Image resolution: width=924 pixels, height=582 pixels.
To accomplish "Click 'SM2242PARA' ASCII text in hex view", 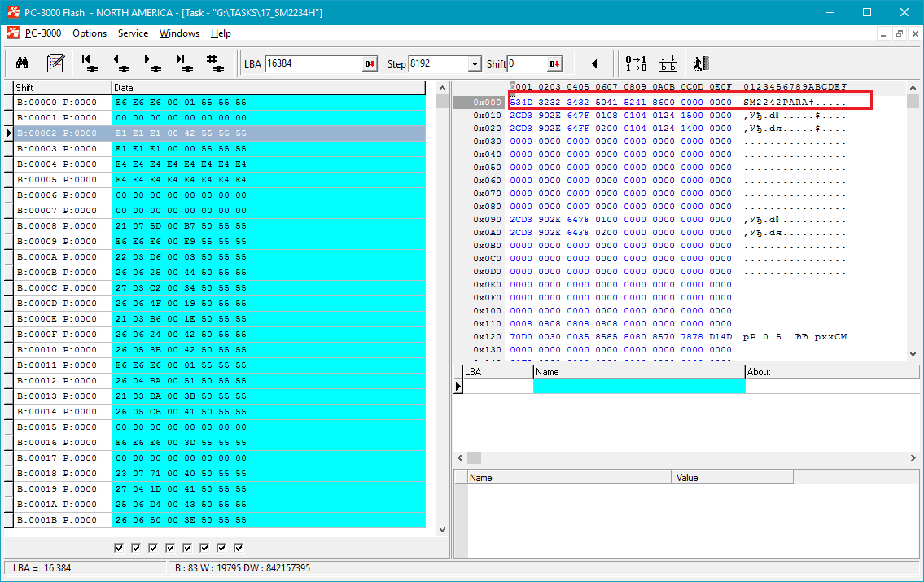I will 775,103.
